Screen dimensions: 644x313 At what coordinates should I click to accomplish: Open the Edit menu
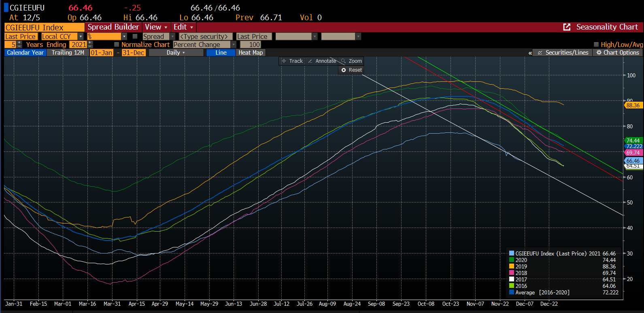tap(183, 27)
